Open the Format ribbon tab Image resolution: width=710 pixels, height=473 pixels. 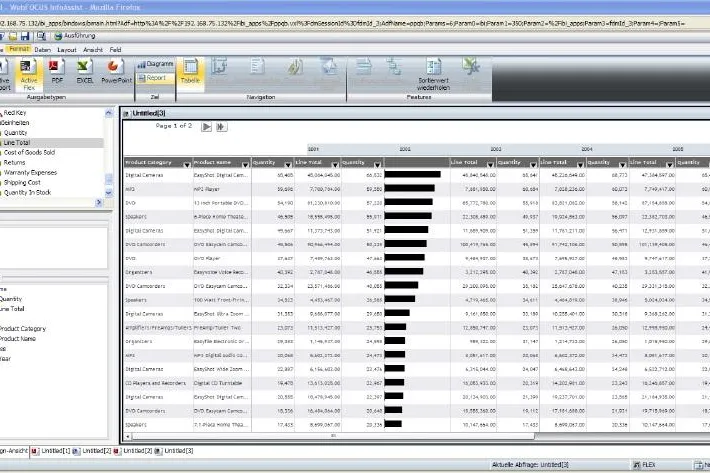pyautogui.click(x=19, y=49)
